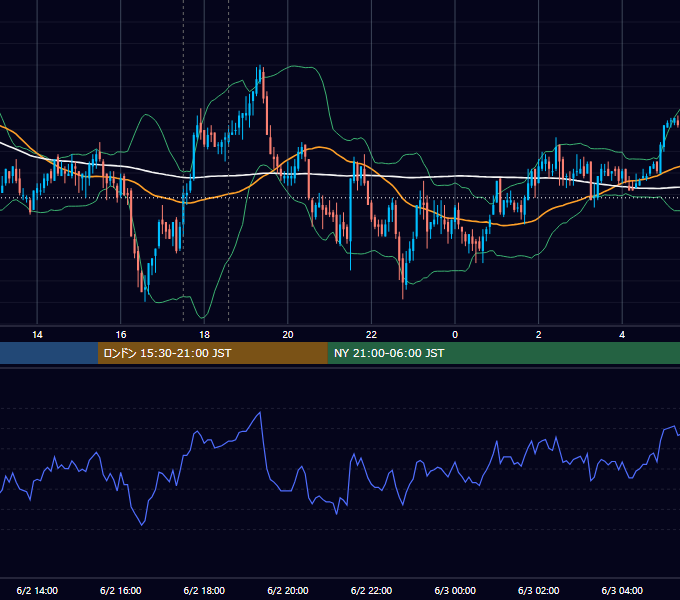Viewport: 680px width, 600px height.
Task: Click the NY 21:00-06:00 JST session bar
Action: click(x=503, y=353)
